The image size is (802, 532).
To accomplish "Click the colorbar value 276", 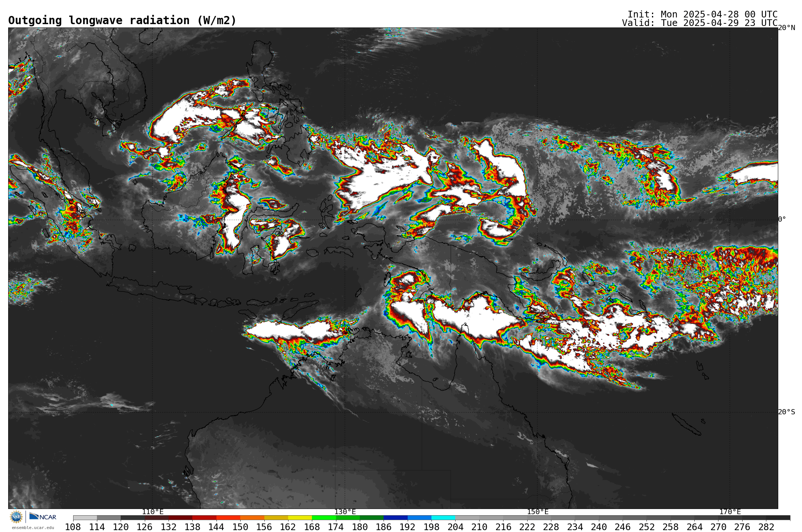I will 742,527.
